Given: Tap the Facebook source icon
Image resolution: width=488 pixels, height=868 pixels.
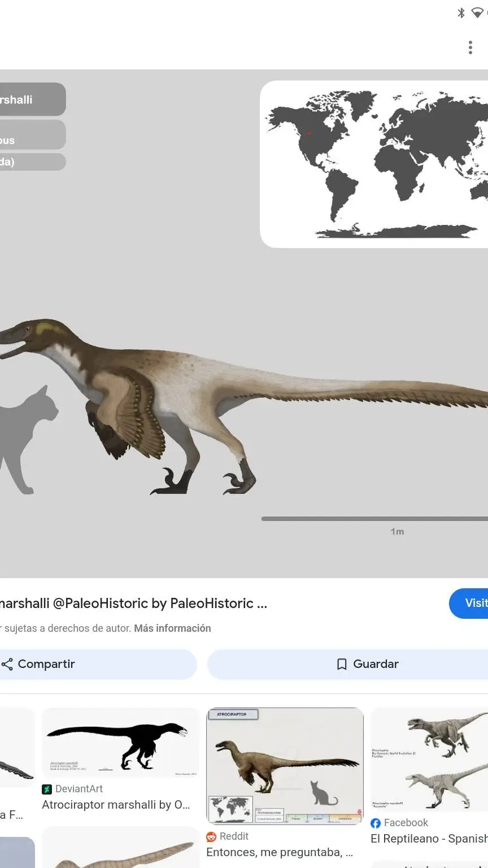Looking at the screenshot, I should click(x=376, y=823).
